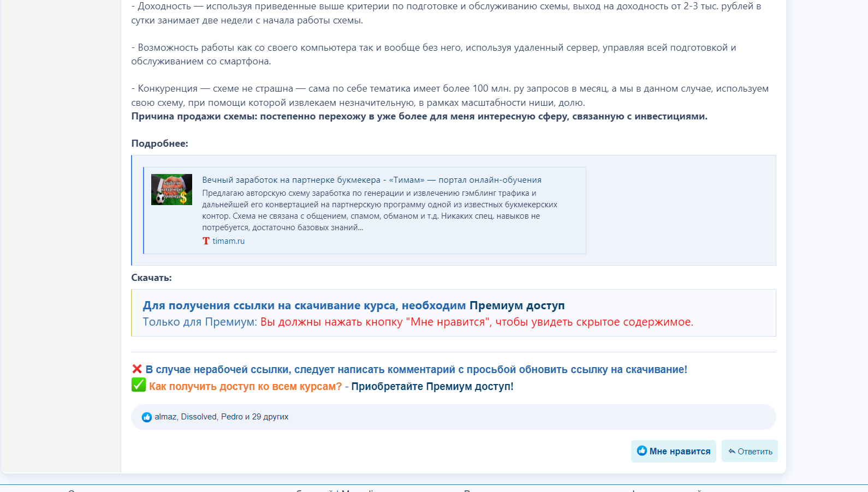The height and width of the screenshot is (492, 868).
Task: Open the link preview thumbnail image
Action: click(x=171, y=189)
